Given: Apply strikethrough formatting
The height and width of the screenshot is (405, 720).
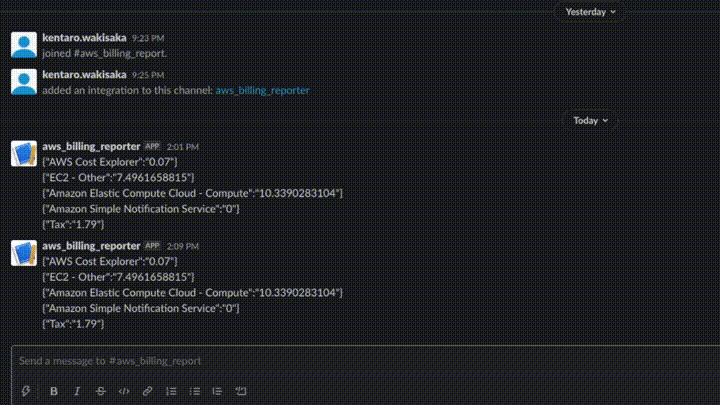Looking at the screenshot, I should [x=101, y=391].
